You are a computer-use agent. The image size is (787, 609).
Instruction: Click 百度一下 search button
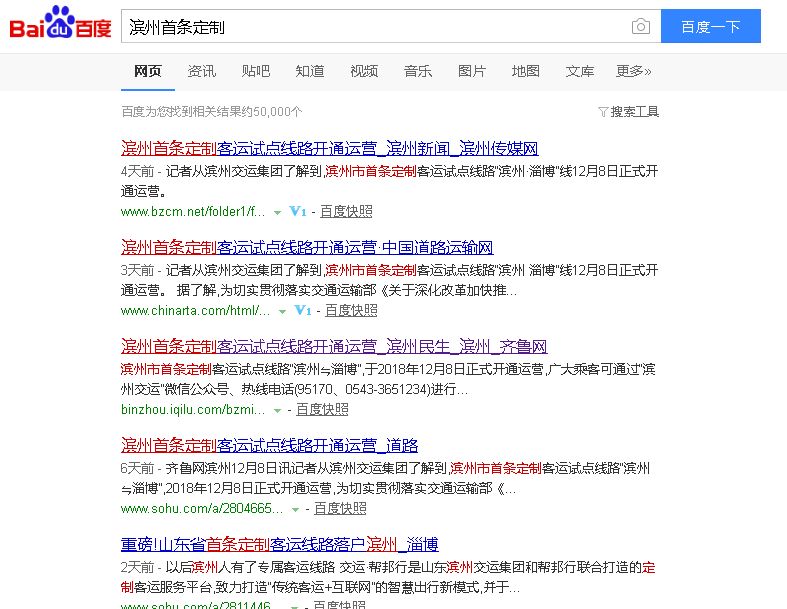point(711,26)
